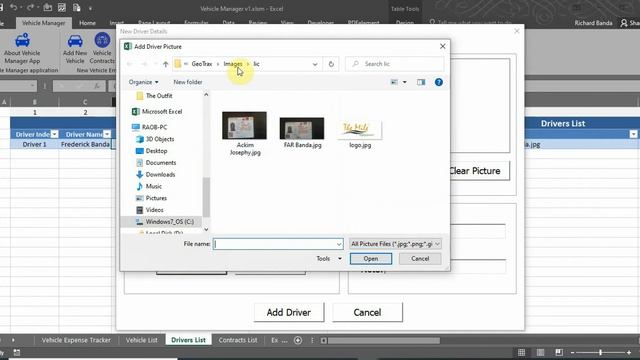This screenshot has width=640, height=360.
Task: Switch to Vehicle List sheet tab
Action: 142,340
